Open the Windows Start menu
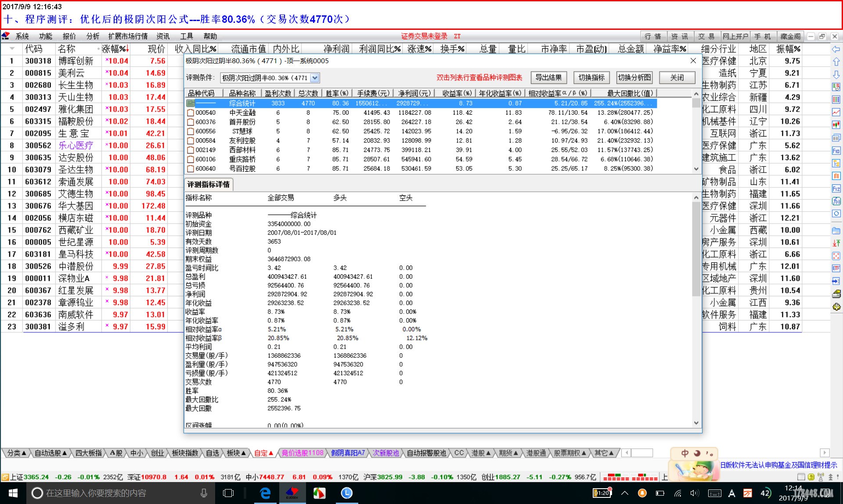The image size is (843, 504). click(x=13, y=493)
